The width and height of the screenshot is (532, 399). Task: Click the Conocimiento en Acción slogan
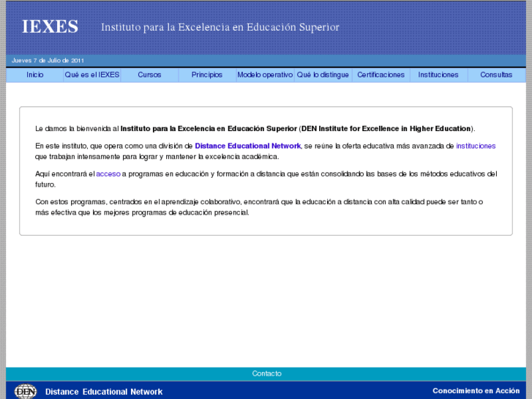[x=476, y=390]
